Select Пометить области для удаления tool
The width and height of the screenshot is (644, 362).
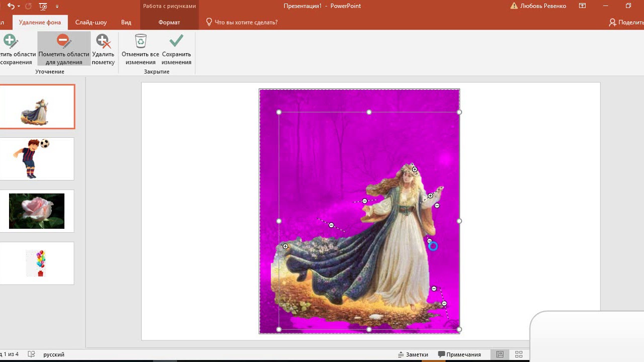[x=63, y=49]
